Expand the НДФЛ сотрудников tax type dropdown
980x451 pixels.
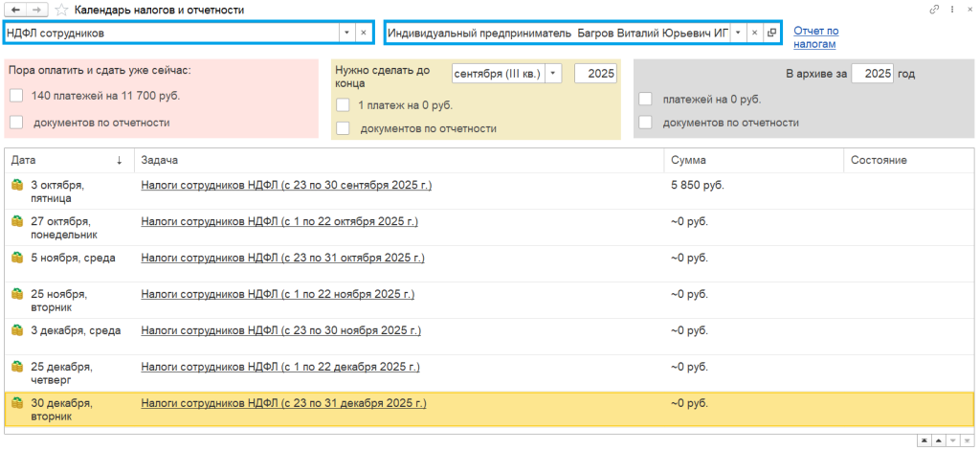pos(345,33)
